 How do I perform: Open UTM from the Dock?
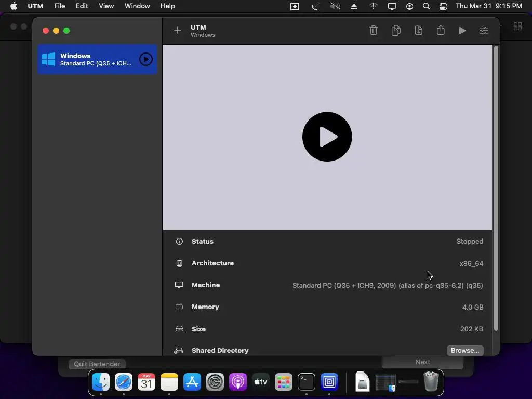(329, 382)
